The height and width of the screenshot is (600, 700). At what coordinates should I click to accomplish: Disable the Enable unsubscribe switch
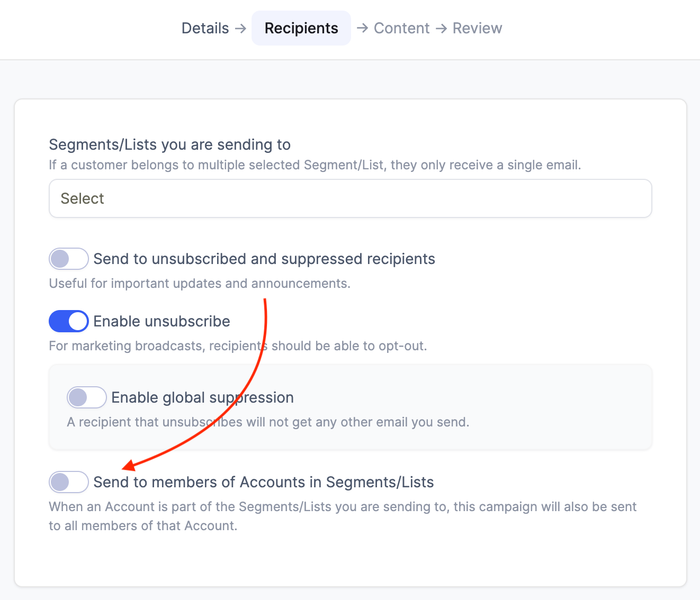(x=68, y=321)
